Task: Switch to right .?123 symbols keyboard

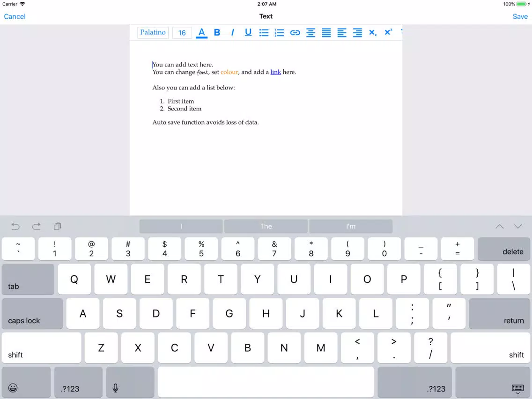Action: [414, 382]
